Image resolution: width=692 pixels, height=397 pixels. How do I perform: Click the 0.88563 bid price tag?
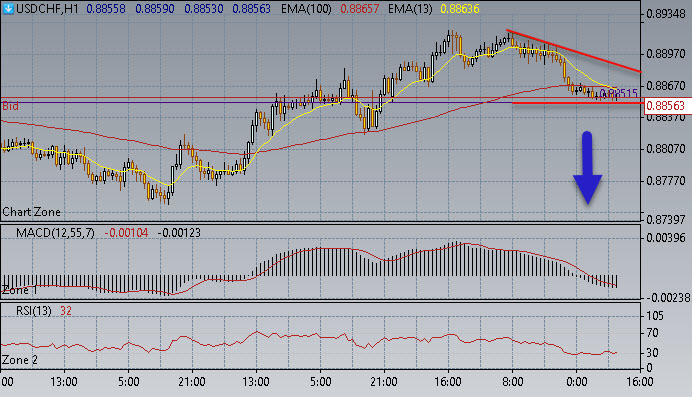[x=668, y=106]
